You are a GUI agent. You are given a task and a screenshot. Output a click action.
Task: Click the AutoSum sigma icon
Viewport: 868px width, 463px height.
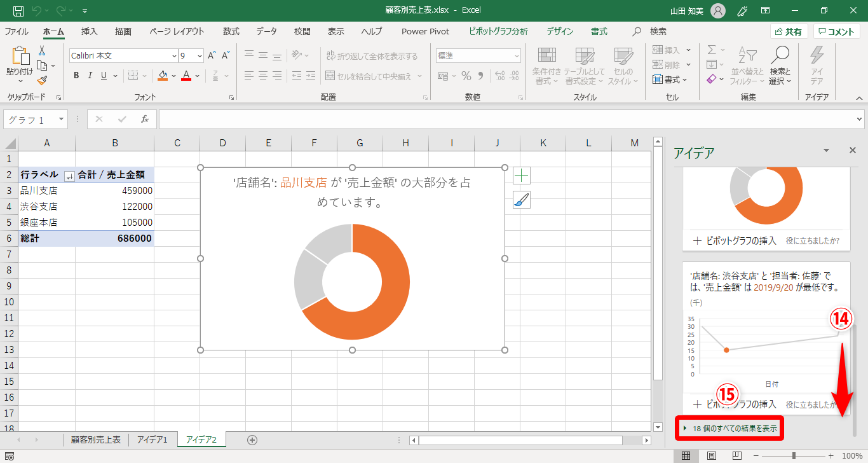tap(712, 50)
